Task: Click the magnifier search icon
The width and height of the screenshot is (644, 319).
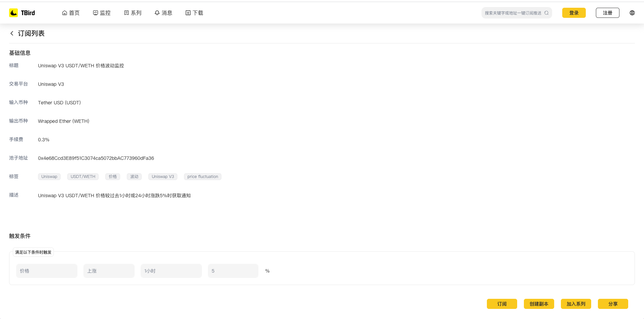Action: click(546, 13)
